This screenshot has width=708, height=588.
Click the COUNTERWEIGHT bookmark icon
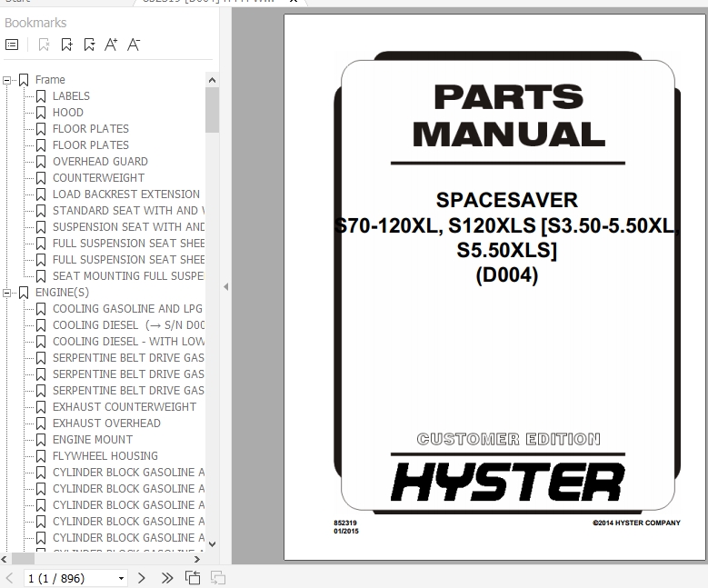pos(41,178)
